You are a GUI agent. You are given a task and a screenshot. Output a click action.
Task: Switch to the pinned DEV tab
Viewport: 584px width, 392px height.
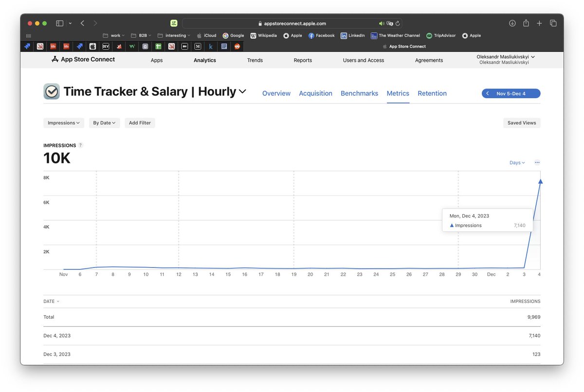click(x=106, y=47)
